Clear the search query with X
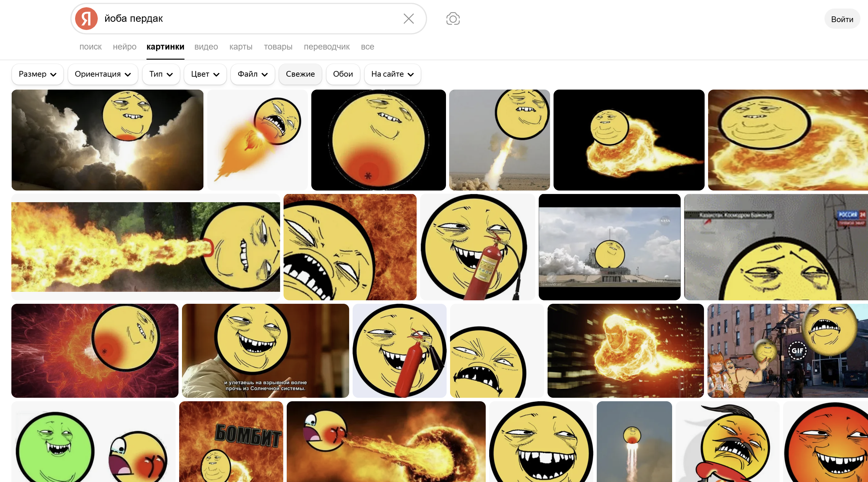The image size is (868, 482). (408, 19)
